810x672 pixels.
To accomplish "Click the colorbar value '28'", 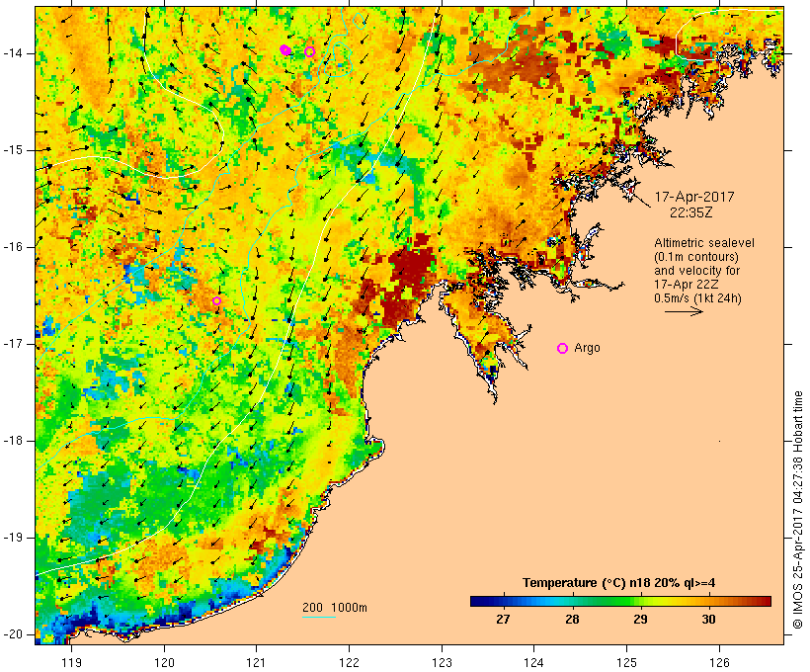I will 572,619.
